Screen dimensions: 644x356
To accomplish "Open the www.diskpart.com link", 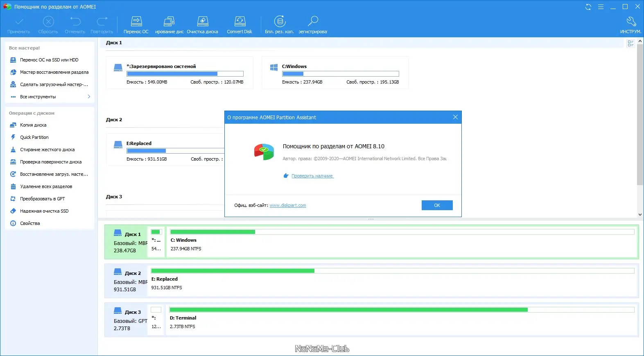I will click(288, 205).
